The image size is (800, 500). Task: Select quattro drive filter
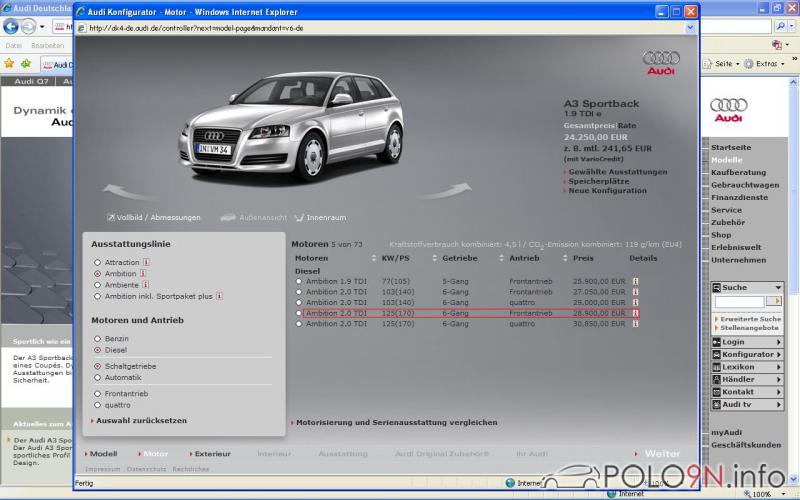tap(97, 405)
